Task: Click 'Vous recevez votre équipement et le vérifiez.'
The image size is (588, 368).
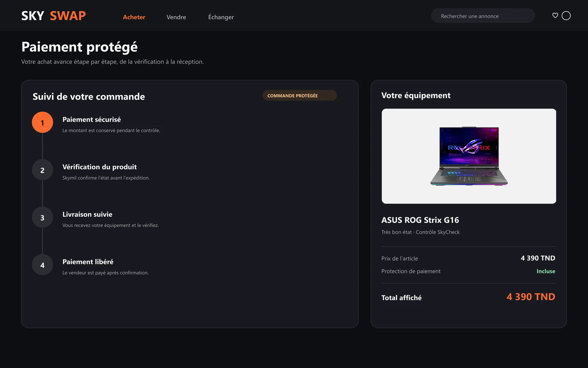Action: pyautogui.click(x=111, y=225)
